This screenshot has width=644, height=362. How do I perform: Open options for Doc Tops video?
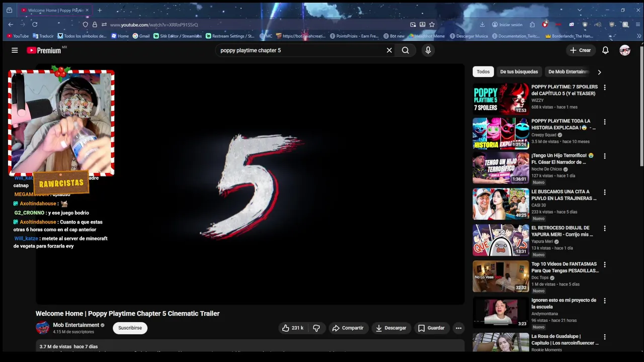605,264
